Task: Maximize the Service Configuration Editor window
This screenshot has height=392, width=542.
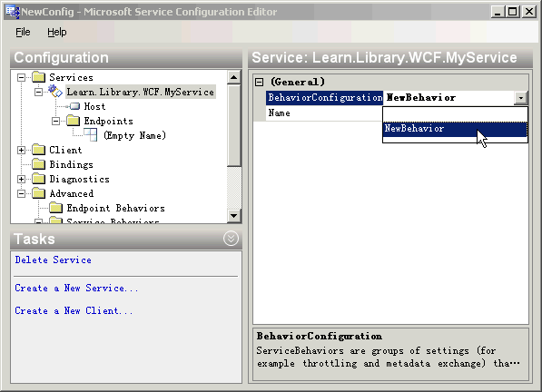Action: coord(513,12)
